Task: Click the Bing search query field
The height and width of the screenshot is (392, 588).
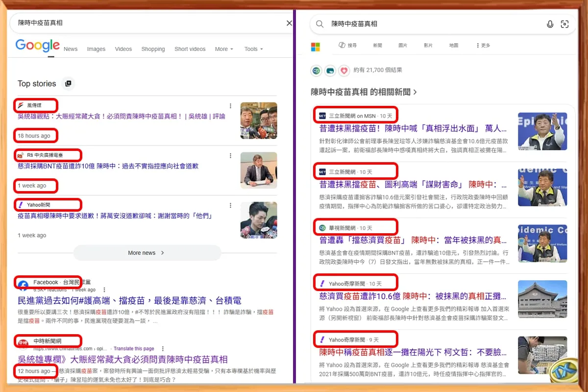Action: [354, 24]
